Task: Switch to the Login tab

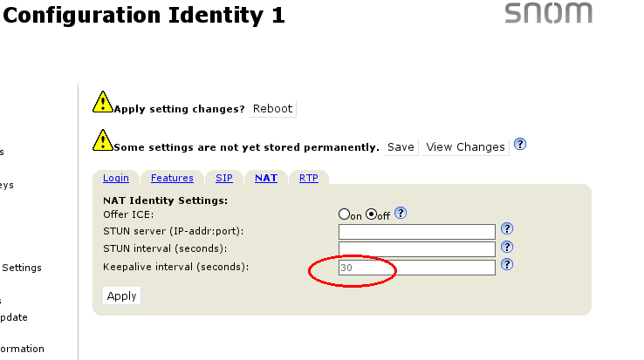Action: [115, 178]
